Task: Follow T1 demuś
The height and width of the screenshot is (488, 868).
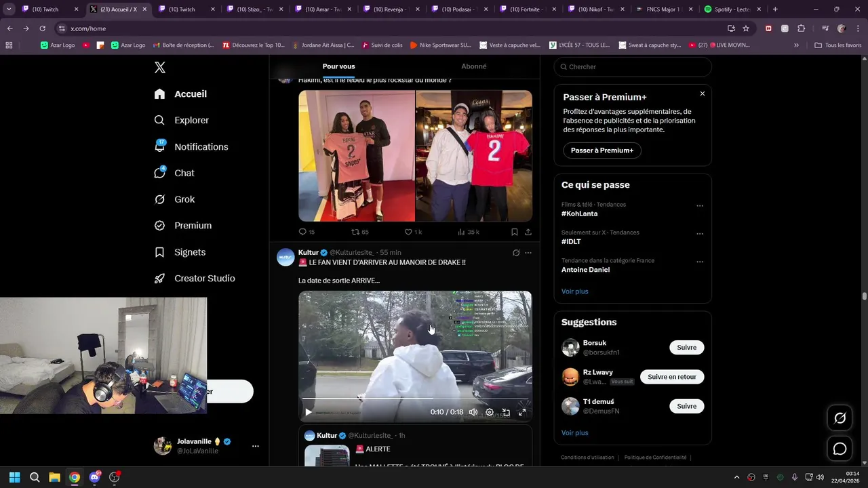Action: [x=687, y=406]
